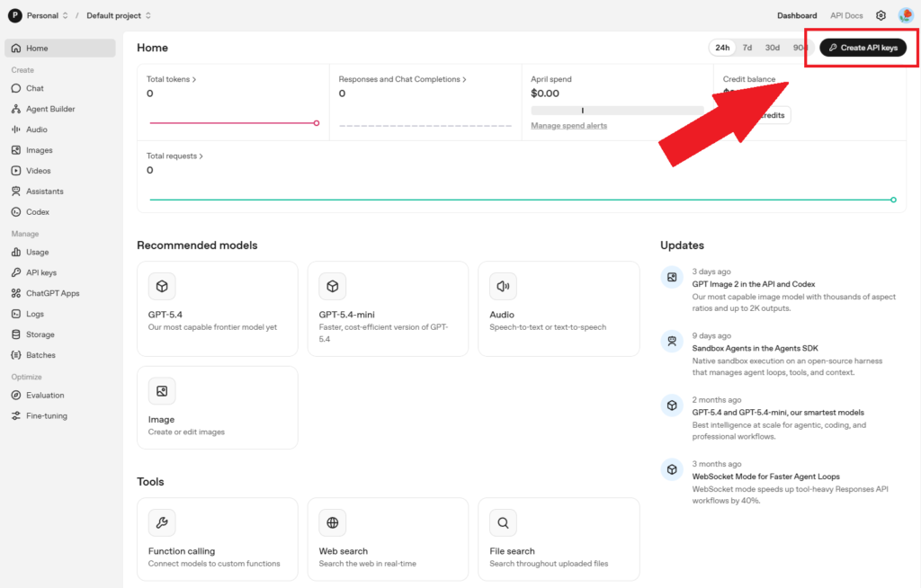
Task: Open the Codex sidebar item
Action: (37, 212)
